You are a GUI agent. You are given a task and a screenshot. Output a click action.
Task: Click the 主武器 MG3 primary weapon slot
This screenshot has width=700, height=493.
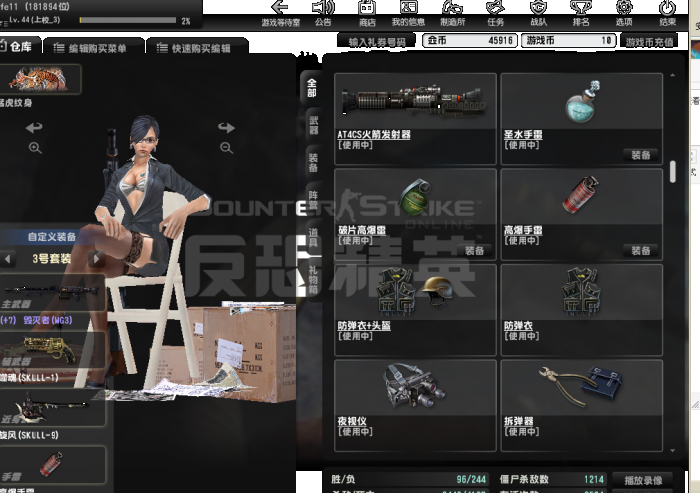click(x=52, y=293)
